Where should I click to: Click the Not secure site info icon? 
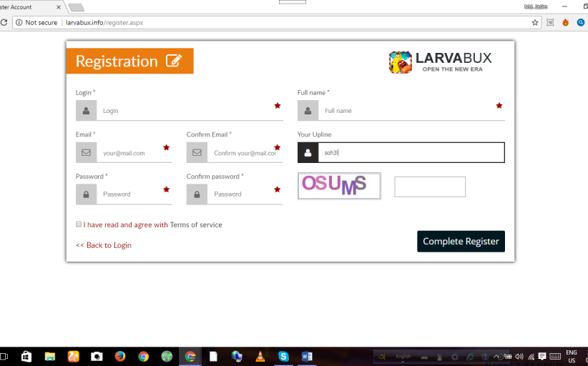pyautogui.click(x=19, y=22)
